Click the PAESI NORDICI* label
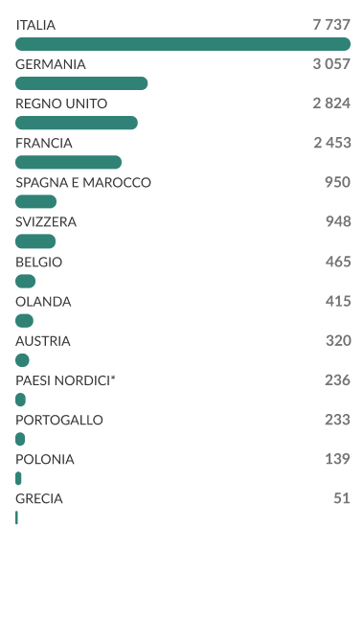Screen dimensions: 364x642 pyautogui.click(x=65, y=380)
